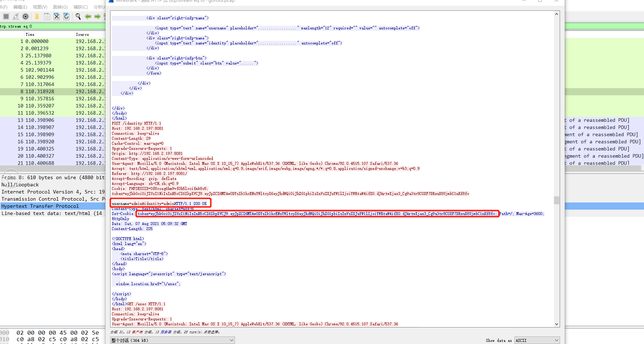Click the Origin header line
The height and width of the screenshot is (344, 644).
point(147,153)
